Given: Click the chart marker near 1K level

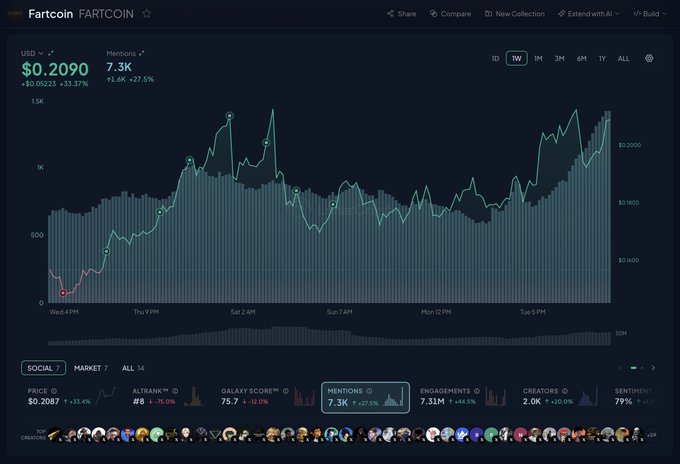Looking at the screenshot, I should click(190, 160).
